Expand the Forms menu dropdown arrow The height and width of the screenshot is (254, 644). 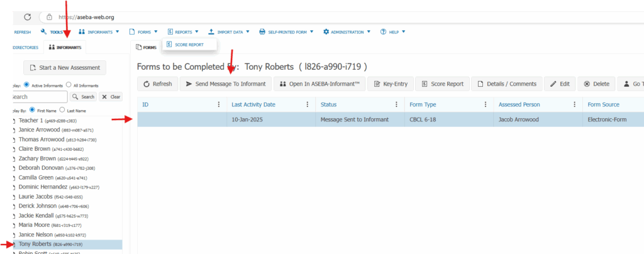tap(156, 31)
